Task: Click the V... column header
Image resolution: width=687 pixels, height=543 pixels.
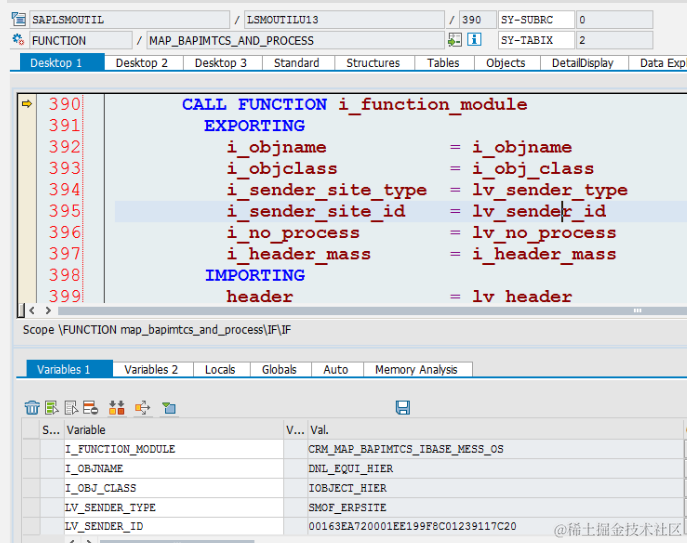Action: point(295,430)
